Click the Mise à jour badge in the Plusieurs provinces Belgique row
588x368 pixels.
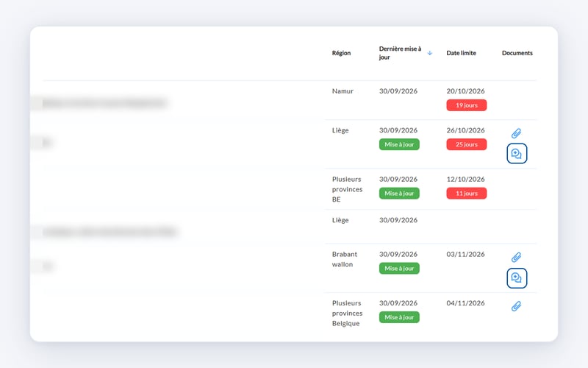point(399,317)
